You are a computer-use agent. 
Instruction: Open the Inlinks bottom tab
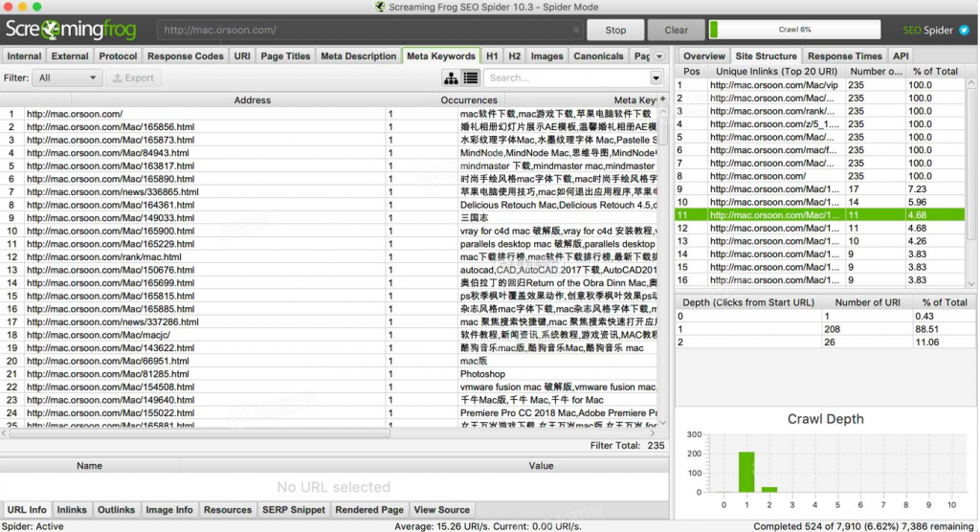coord(71,510)
